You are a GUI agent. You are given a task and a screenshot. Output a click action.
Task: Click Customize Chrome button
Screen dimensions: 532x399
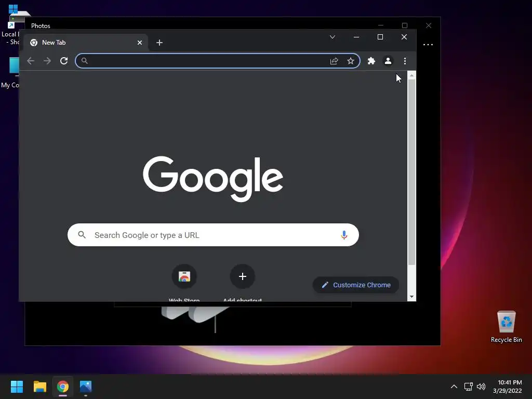point(355,285)
